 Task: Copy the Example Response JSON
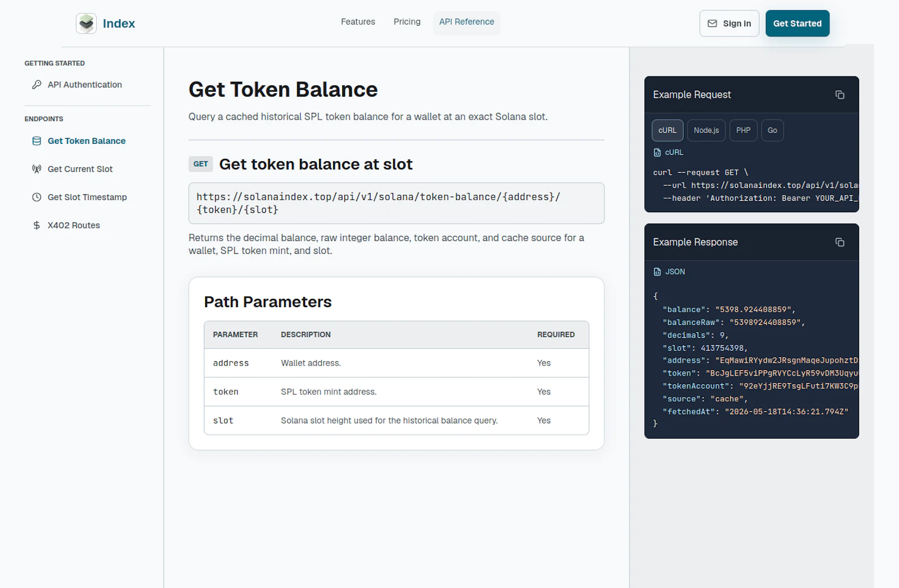coord(839,242)
